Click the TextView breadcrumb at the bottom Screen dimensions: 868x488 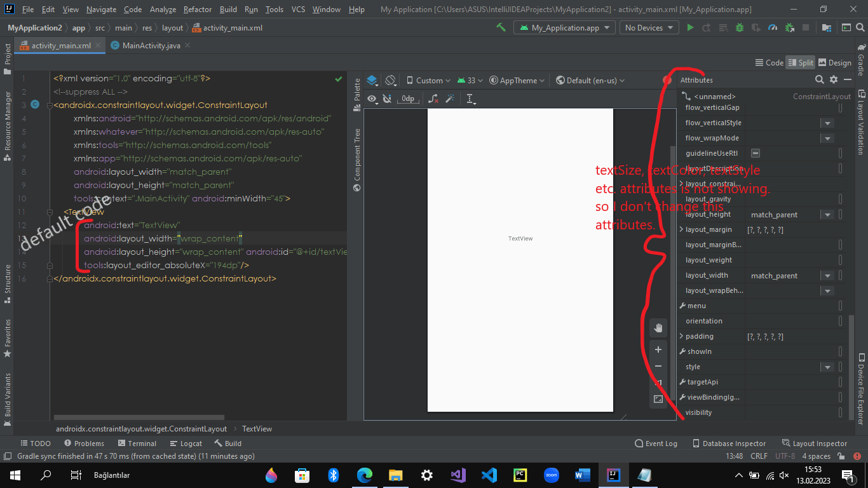pyautogui.click(x=257, y=428)
